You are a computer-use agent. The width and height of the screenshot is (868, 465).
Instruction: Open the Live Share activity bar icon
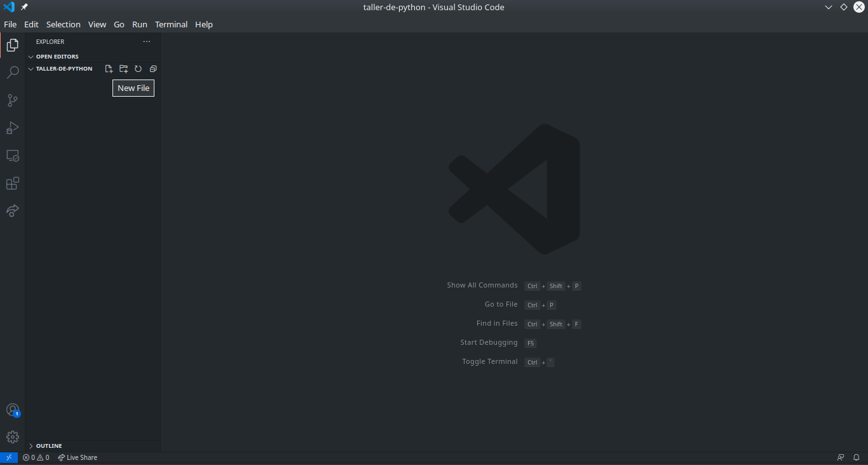12,211
